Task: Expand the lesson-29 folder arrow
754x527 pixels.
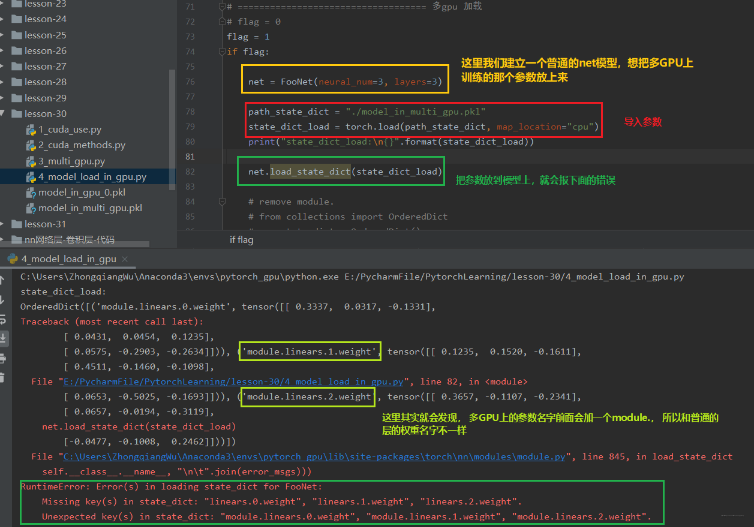Action: (x=2, y=98)
